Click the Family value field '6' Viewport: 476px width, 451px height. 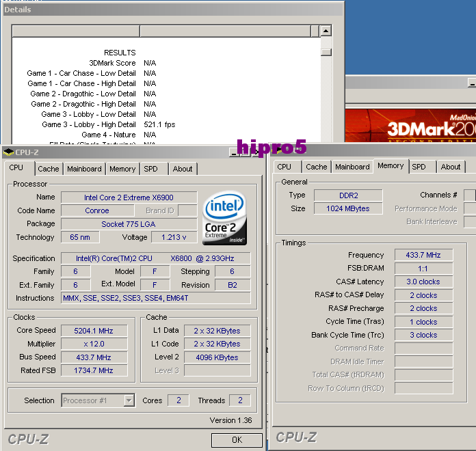(76, 271)
